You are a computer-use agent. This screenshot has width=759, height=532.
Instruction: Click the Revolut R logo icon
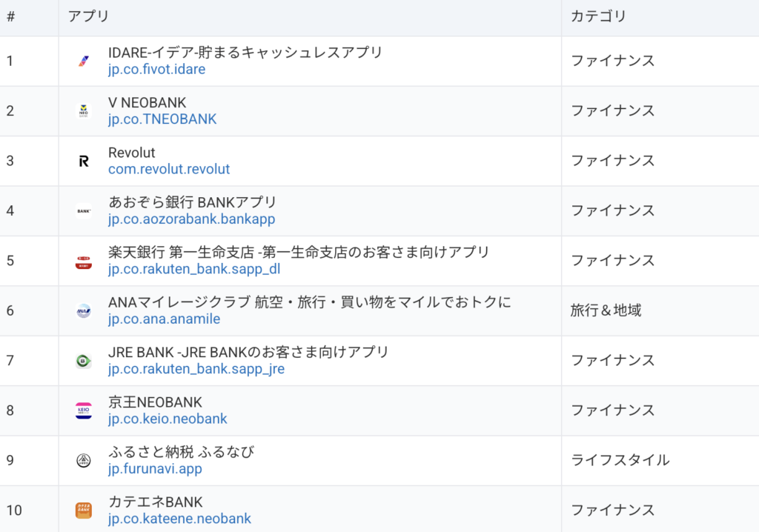pos(84,161)
